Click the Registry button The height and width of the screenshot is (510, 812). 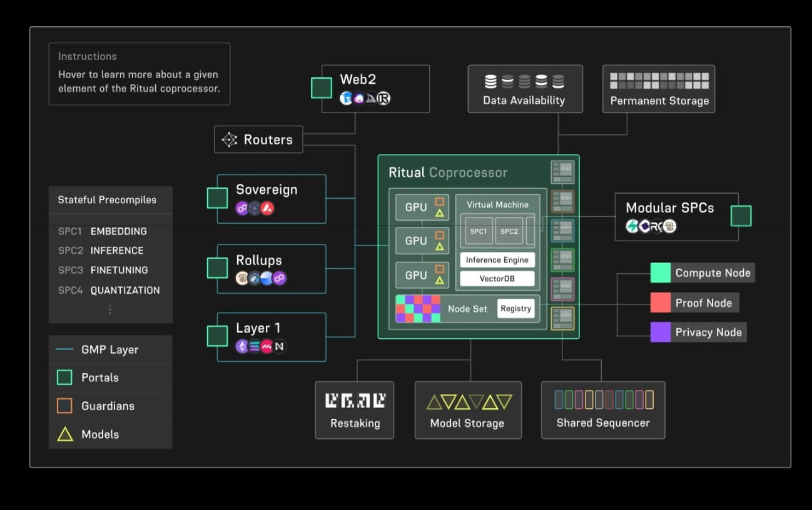click(515, 308)
